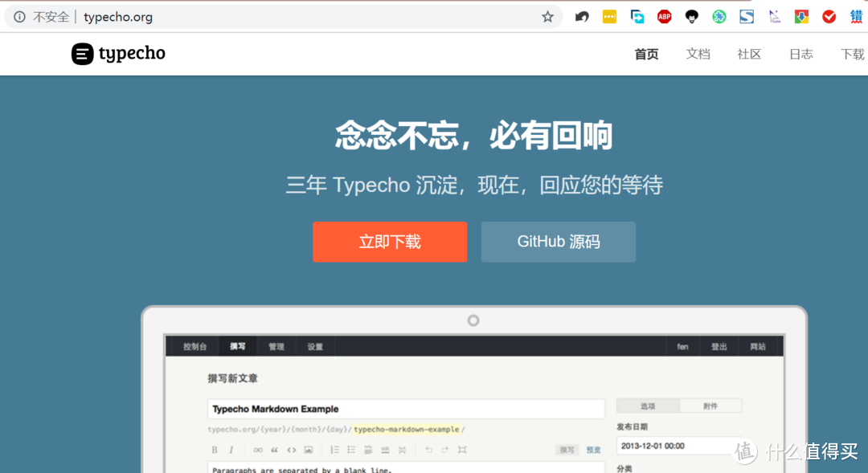Click 网站 in the demo admin bar
This screenshot has height=473, width=868.
pyautogui.click(x=758, y=347)
